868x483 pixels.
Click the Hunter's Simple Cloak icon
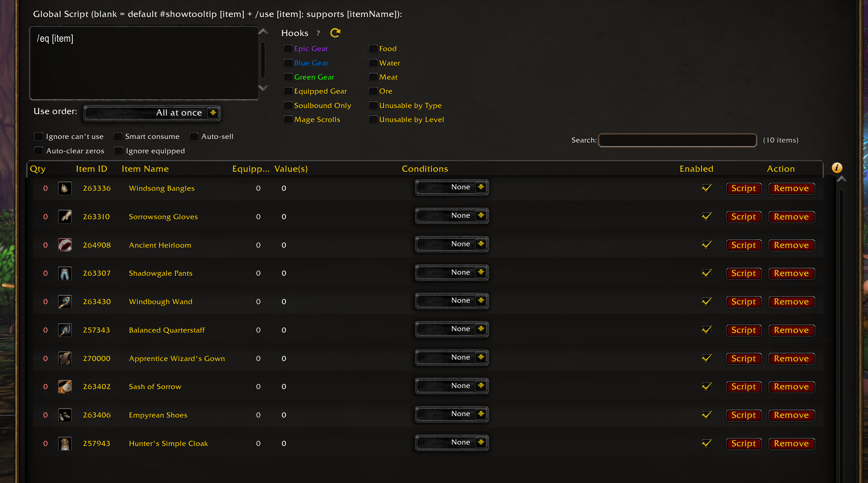tap(65, 443)
